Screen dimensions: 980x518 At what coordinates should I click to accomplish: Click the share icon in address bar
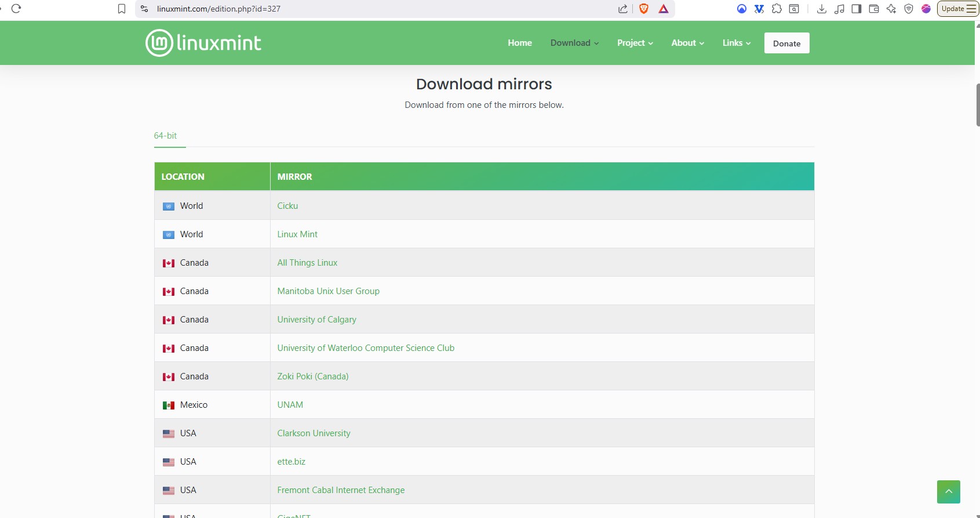(x=623, y=9)
